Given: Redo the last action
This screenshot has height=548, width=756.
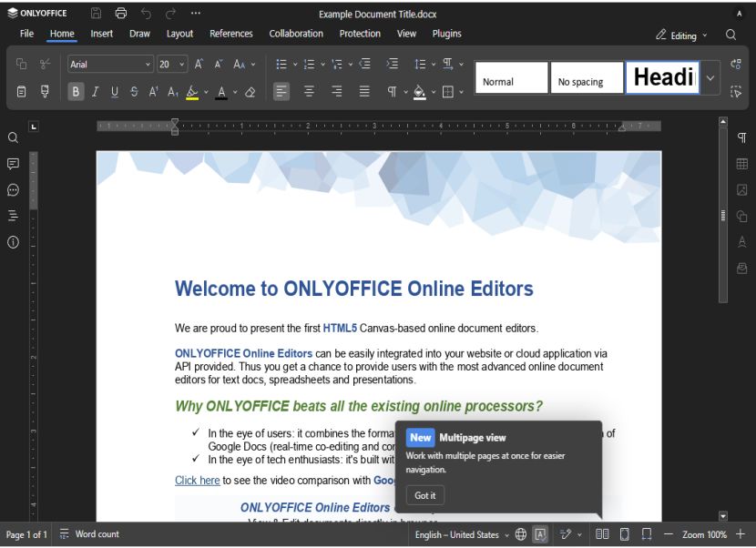Looking at the screenshot, I should tap(170, 14).
